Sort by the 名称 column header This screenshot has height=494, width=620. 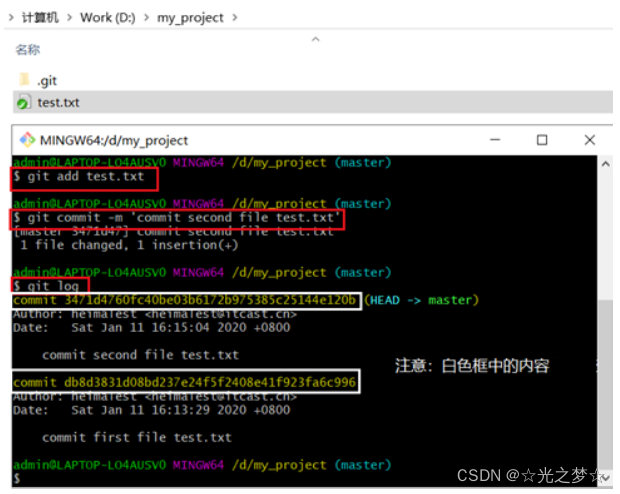[28, 50]
